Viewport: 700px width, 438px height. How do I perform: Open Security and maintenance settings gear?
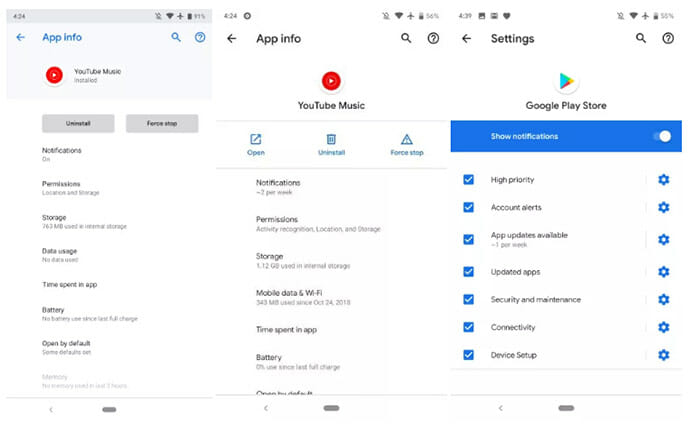click(x=663, y=299)
